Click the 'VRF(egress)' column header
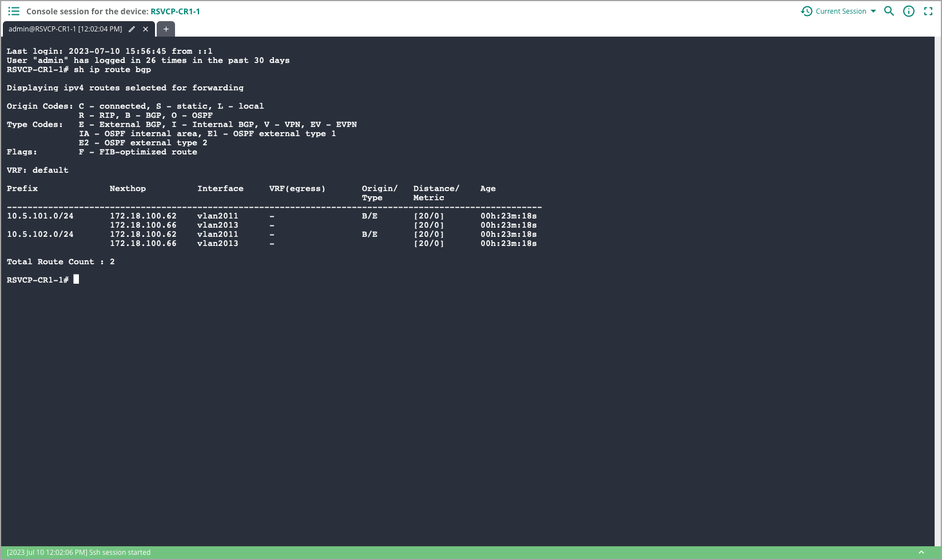The height and width of the screenshot is (560, 942). tap(297, 189)
